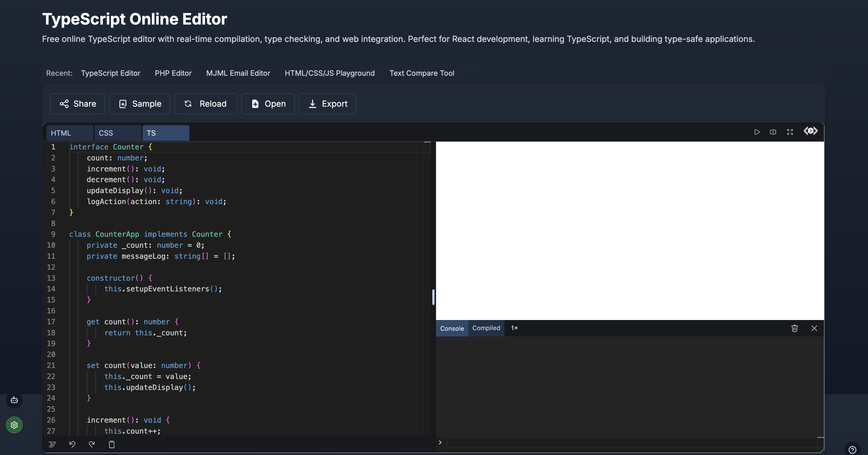Open the robot assistant icon on left

(14, 400)
